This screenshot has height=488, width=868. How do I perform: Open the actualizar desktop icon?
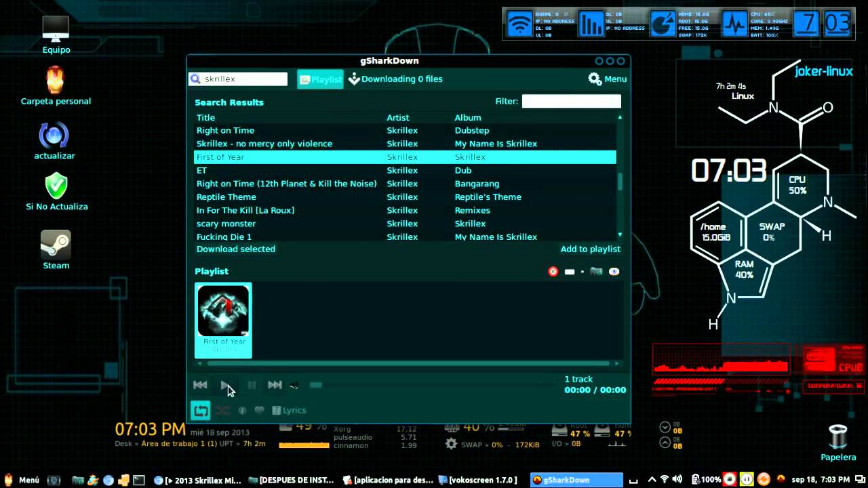54,141
